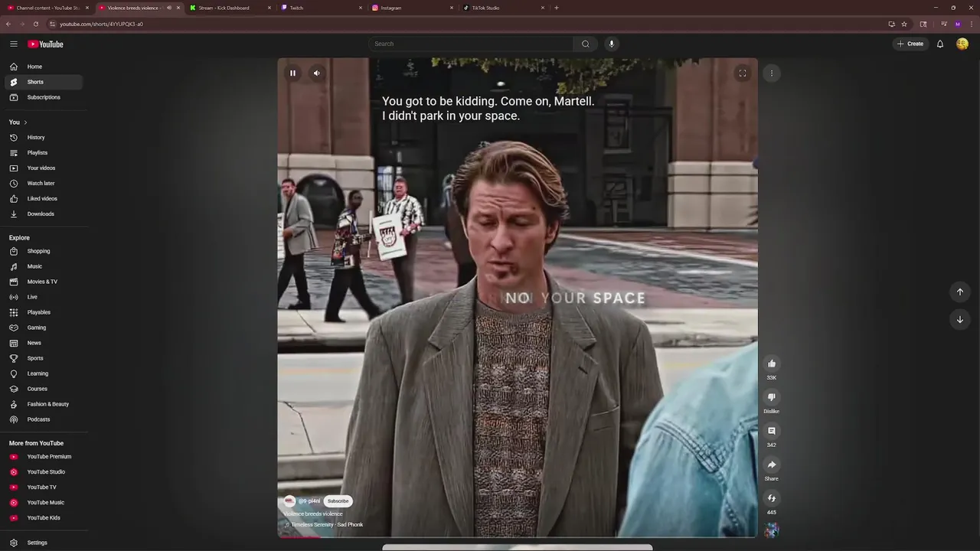The image size is (980, 551).
Task: Open a new browser tab
Action: tap(557, 8)
